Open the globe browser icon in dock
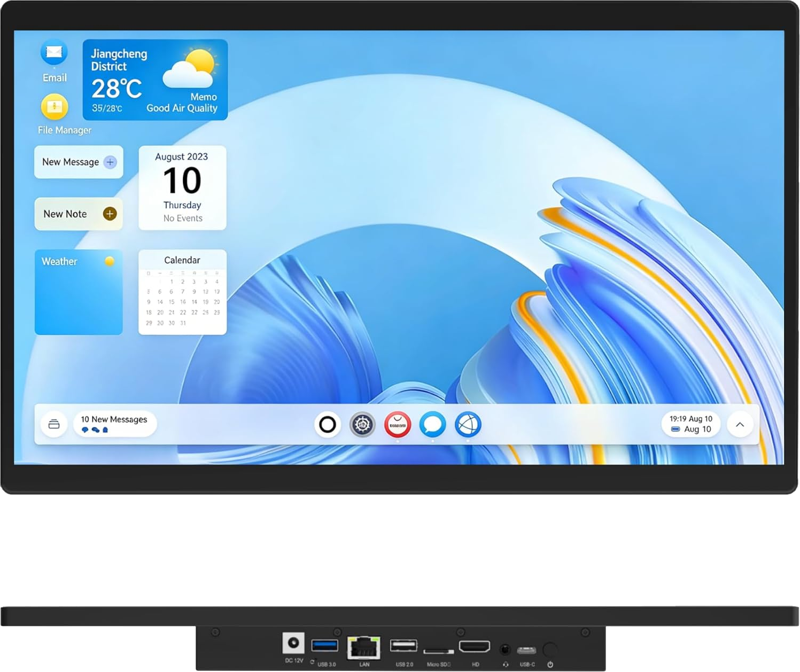800x672 pixels. [468, 425]
